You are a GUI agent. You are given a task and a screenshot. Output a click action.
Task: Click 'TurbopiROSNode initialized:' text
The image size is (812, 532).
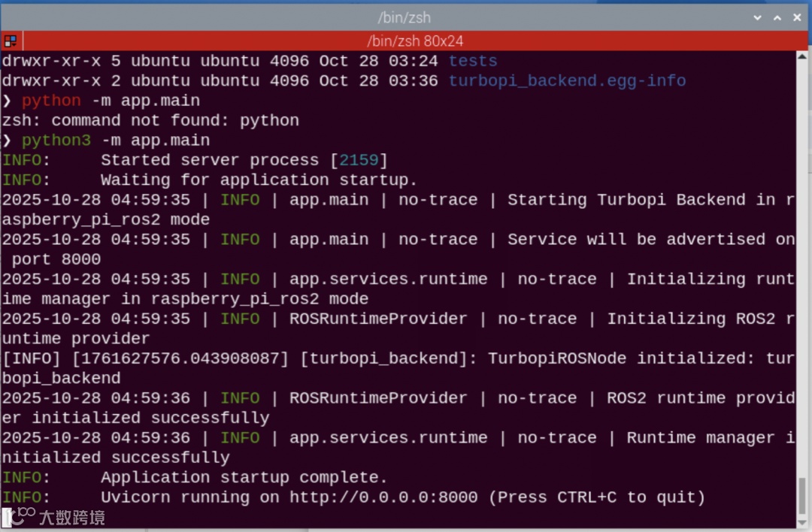(x=622, y=358)
